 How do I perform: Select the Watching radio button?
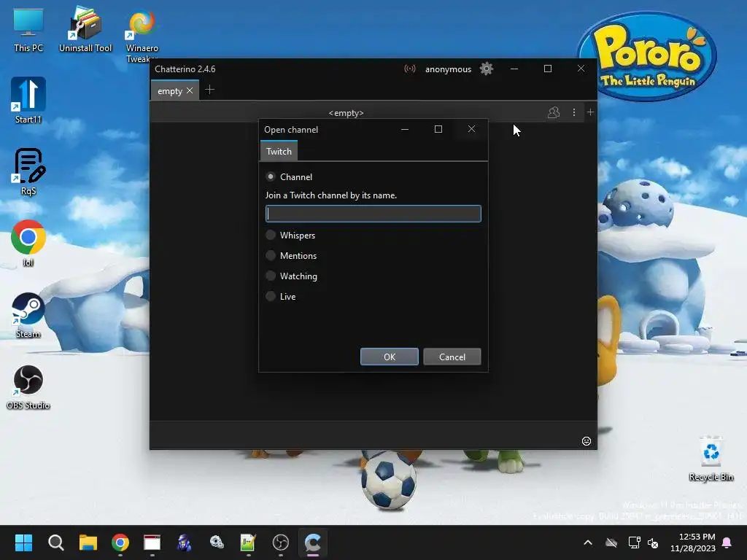pyautogui.click(x=271, y=276)
